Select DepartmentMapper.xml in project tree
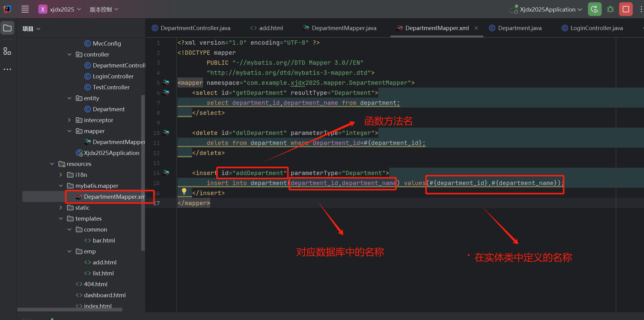Image resolution: width=644 pixels, height=320 pixels. [110, 197]
